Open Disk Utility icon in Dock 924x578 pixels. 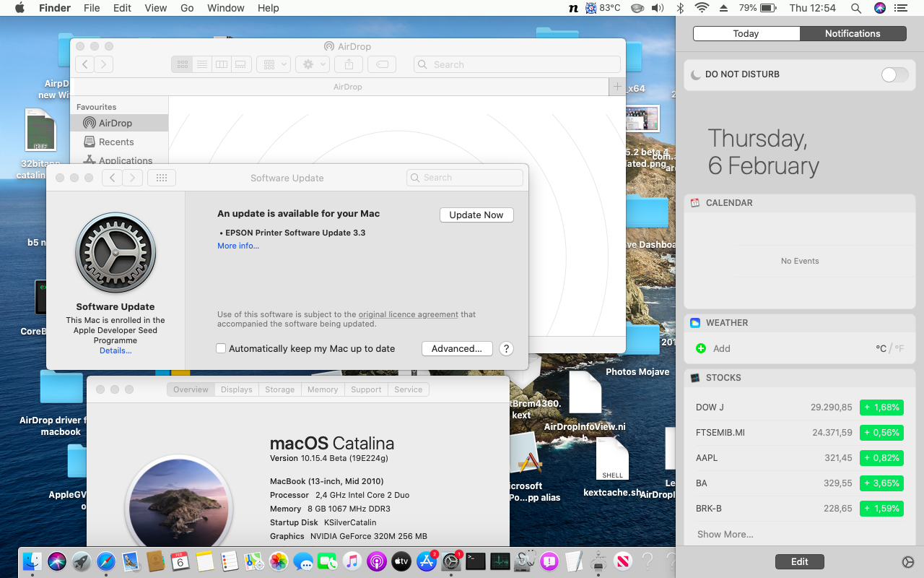click(525, 561)
